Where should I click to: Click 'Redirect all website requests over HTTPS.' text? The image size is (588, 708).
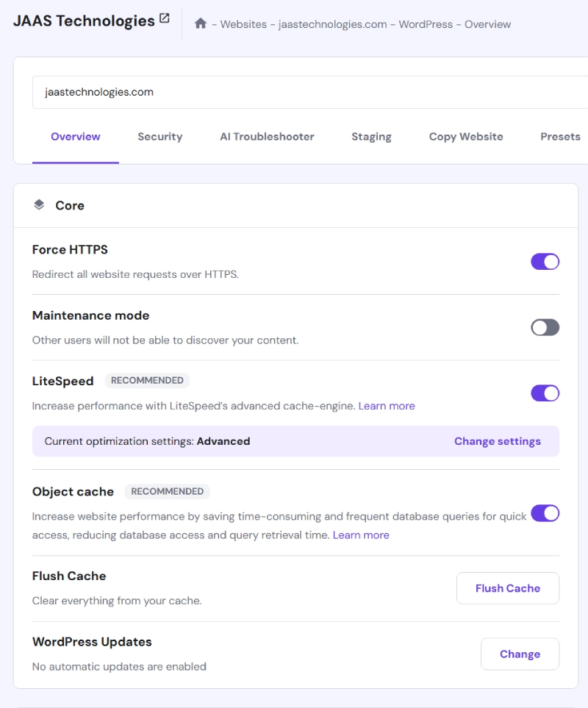coord(135,274)
